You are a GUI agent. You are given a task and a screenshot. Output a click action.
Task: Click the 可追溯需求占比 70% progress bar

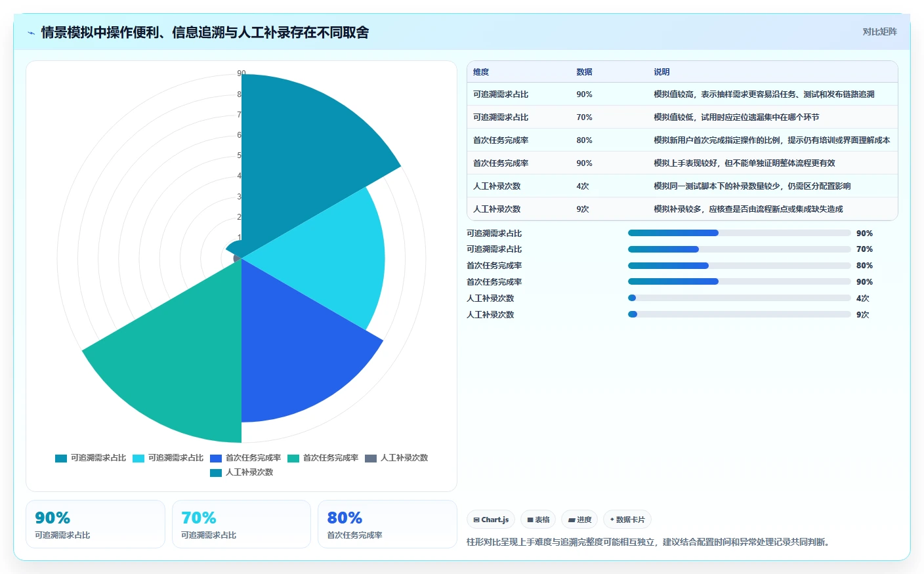[739, 249]
